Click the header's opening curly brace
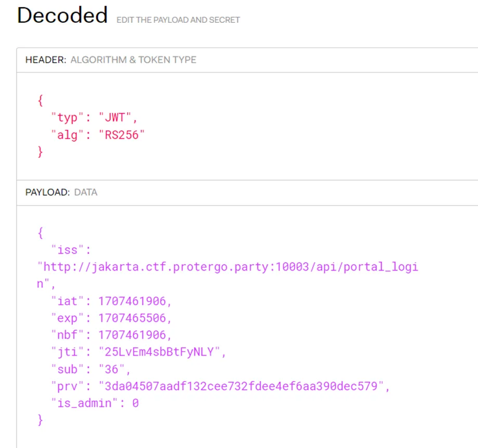The image size is (478, 448). 41,100
